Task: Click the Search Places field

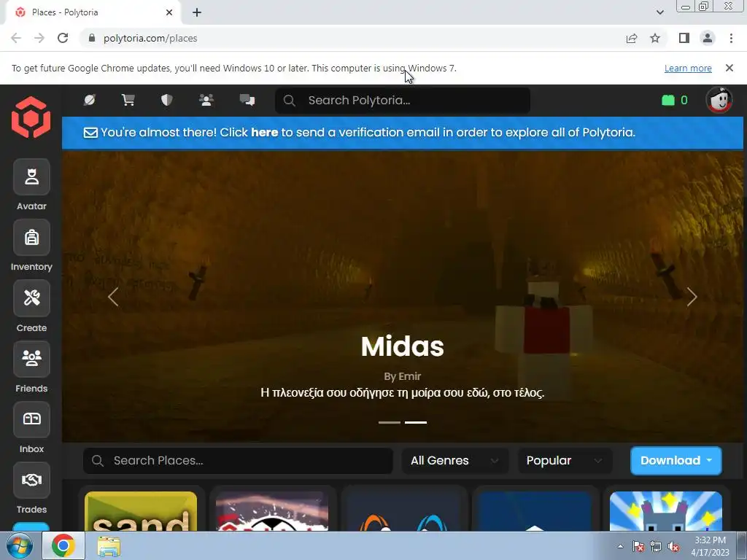Action: pyautogui.click(x=238, y=461)
